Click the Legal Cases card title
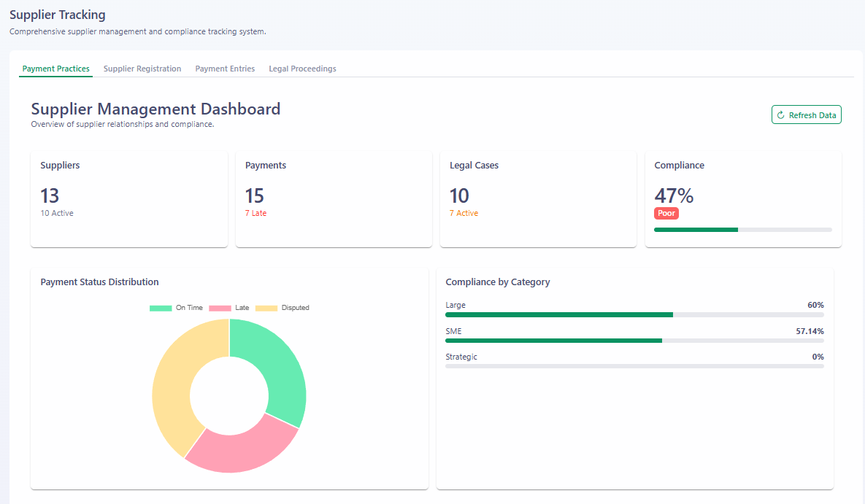The image size is (865, 504). click(x=474, y=166)
